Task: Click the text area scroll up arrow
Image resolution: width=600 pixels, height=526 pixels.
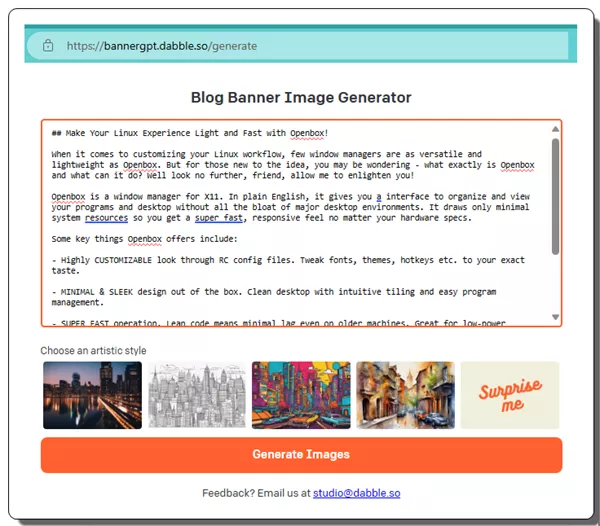Action: pos(556,129)
